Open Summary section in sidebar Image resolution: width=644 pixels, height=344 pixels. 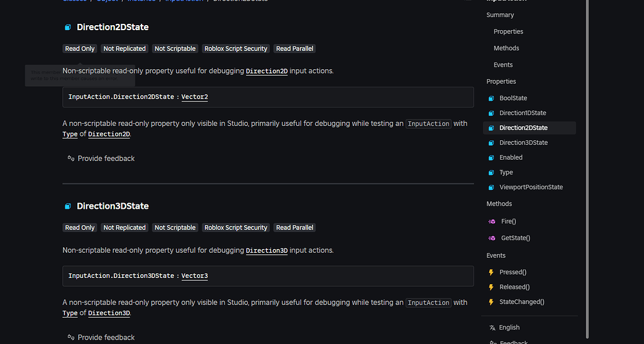coord(500,14)
